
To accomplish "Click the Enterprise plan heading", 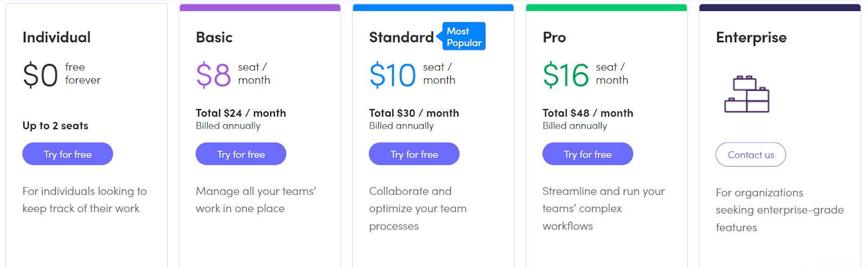I will [751, 37].
